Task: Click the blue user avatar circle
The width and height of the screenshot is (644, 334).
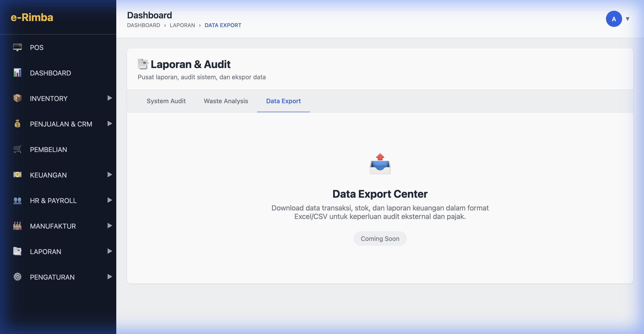Action: pyautogui.click(x=614, y=19)
